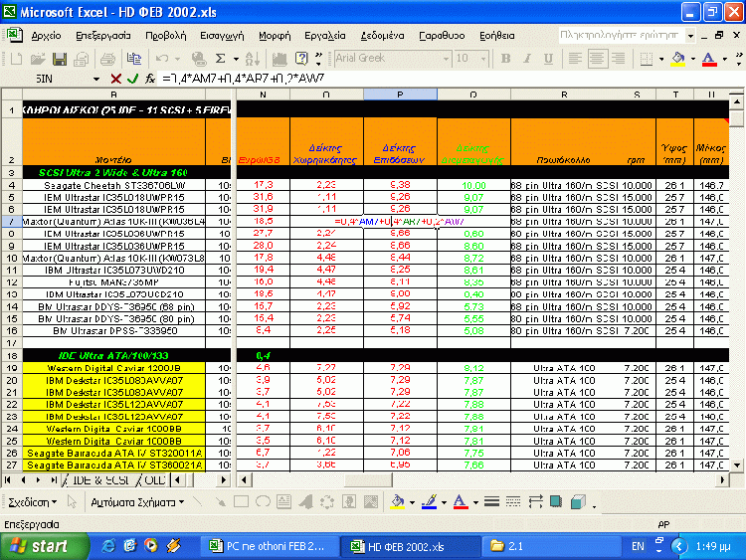The image size is (746, 560).
Task: Open the Name Box dropdown showing SIN
Action: pos(96,79)
